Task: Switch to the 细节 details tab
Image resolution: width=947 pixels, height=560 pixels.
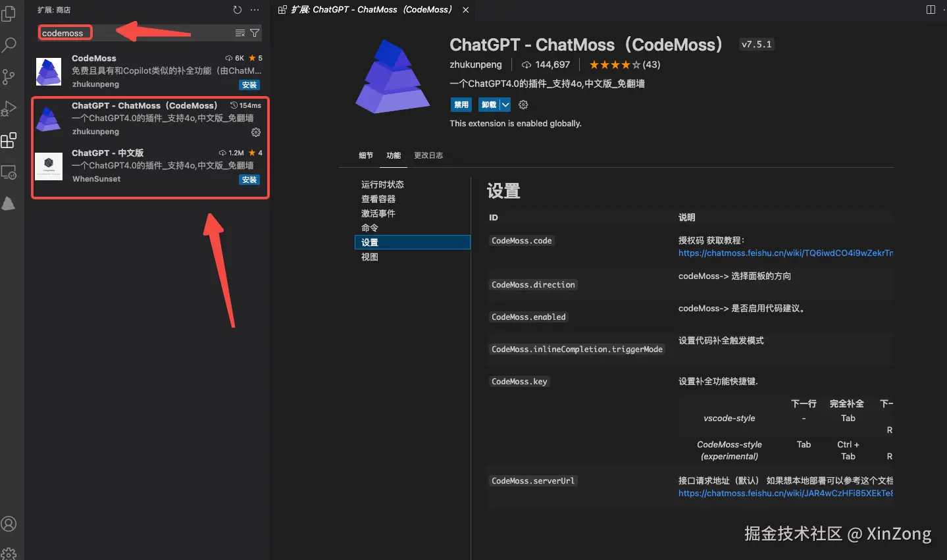Action: 366,155
